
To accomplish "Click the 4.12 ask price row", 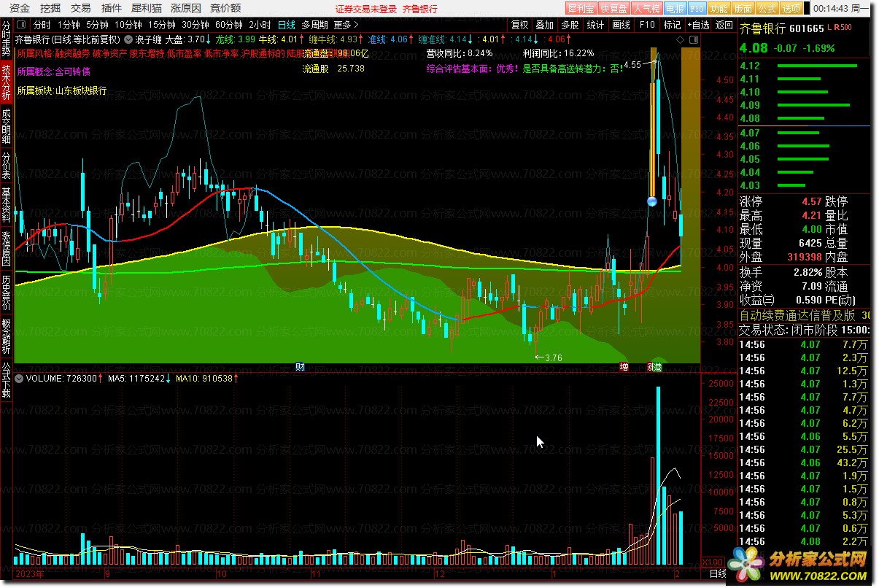I will click(x=805, y=66).
